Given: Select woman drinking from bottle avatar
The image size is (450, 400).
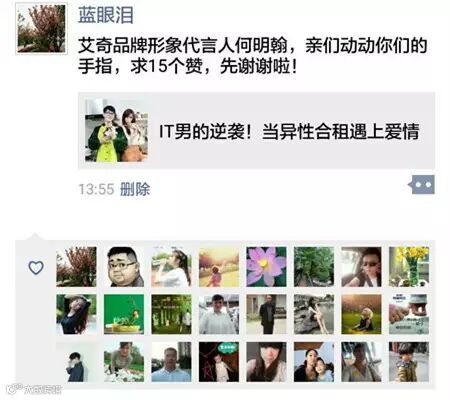Looking at the screenshot, I should point(171,267).
